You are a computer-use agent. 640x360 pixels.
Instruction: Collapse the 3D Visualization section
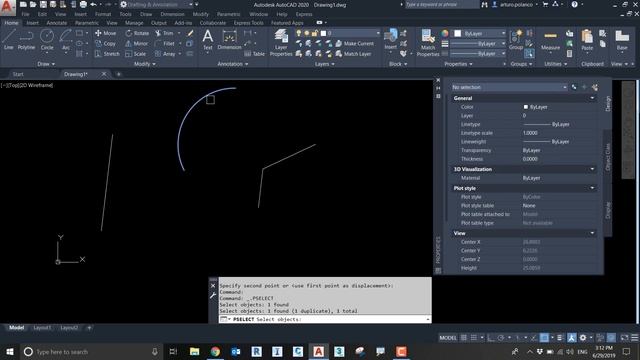(x=592, y=169)
